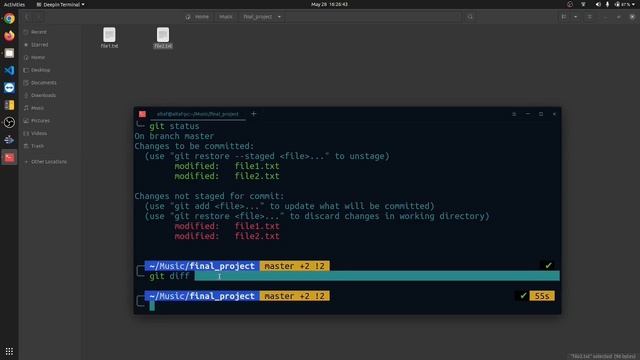Open Home in the Files sidebar
This screenshot has height=360, width=640.
click(x=38, y=57)
